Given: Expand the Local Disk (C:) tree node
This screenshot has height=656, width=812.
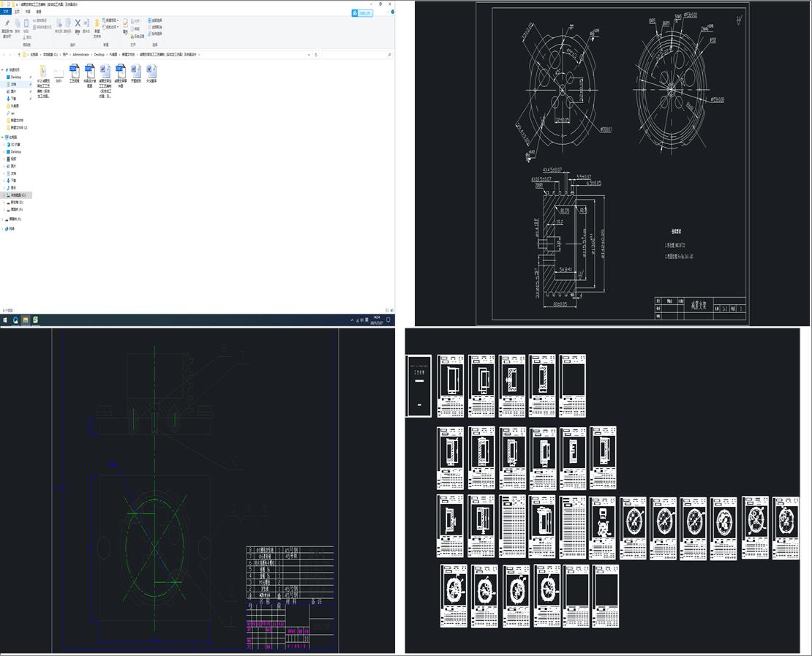Looking at the screenshot, I should 4,195.
